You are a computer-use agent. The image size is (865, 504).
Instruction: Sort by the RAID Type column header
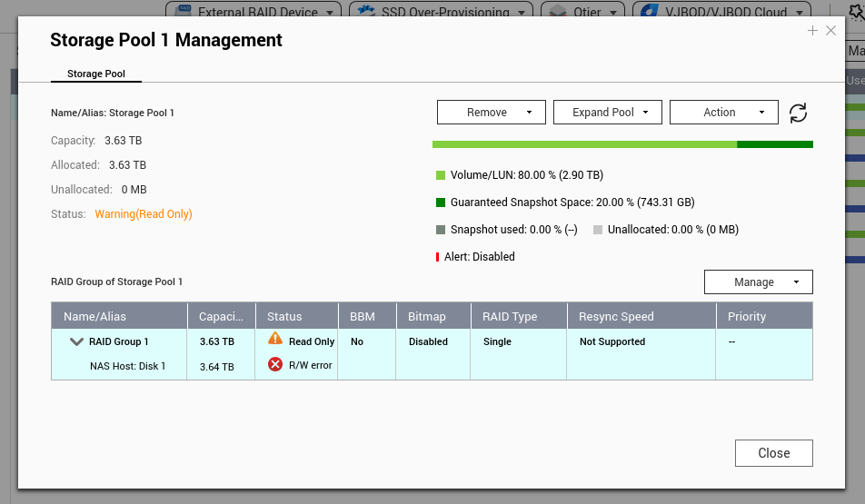[510, 316]
